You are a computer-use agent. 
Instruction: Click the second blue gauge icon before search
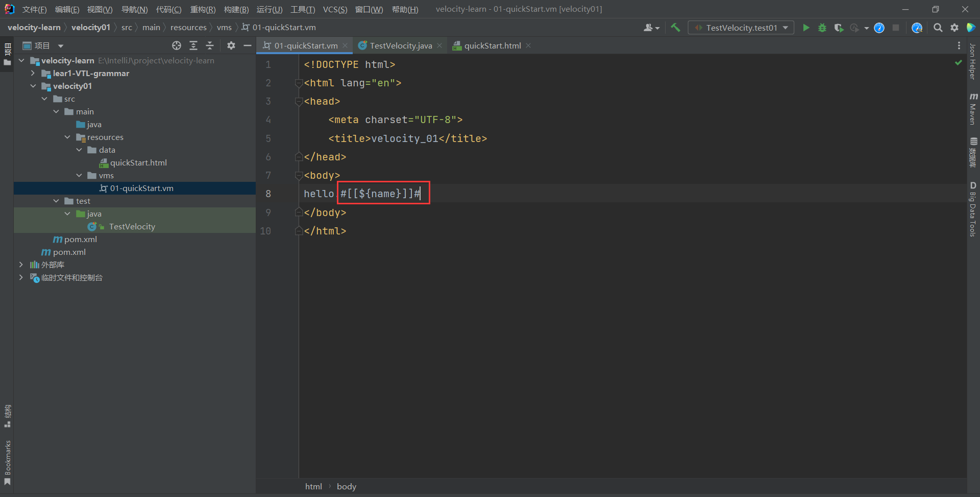click(917, 28)
